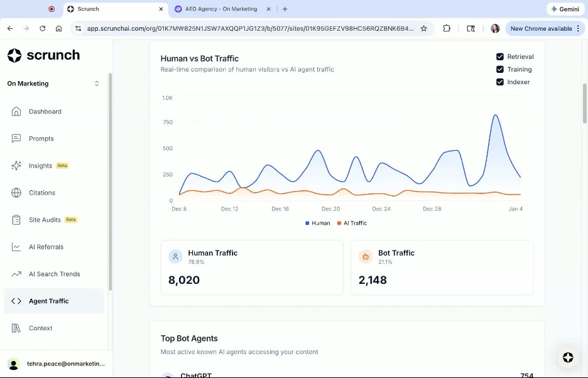Uncheck the Indexer option

click(x=500, y=82)
